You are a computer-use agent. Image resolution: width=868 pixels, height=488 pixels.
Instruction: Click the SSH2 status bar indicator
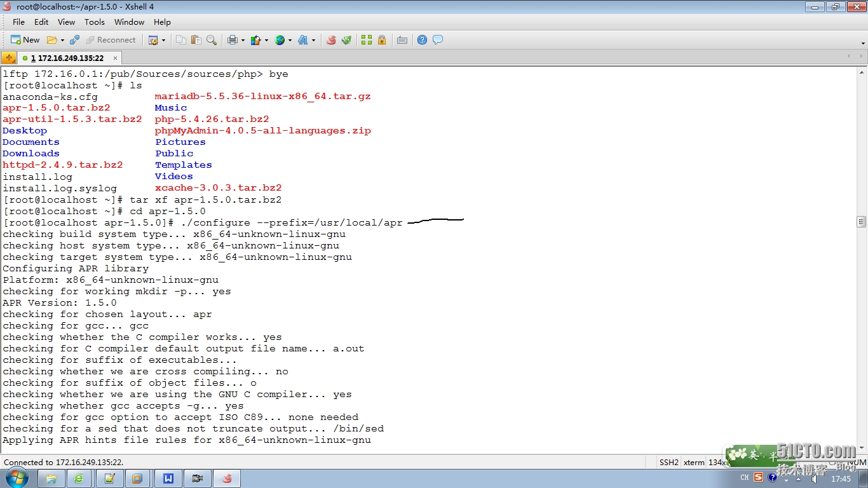[668, 462]
